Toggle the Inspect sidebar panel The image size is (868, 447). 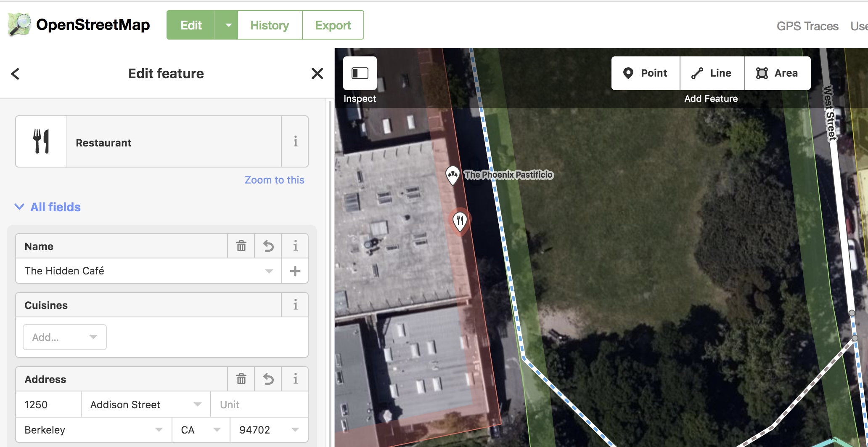(x=360, y=73)
